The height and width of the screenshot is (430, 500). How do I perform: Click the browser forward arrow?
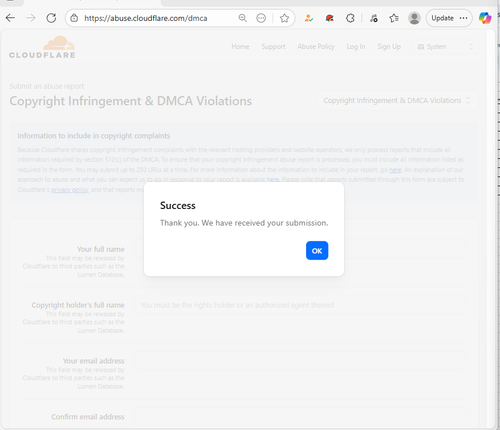[31, 18]
